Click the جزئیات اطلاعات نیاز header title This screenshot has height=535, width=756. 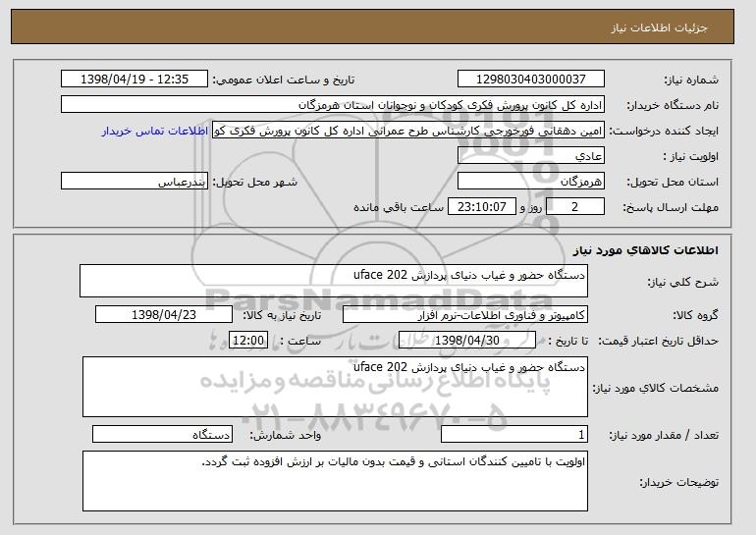pyautogui.click(x=659, y=27)
